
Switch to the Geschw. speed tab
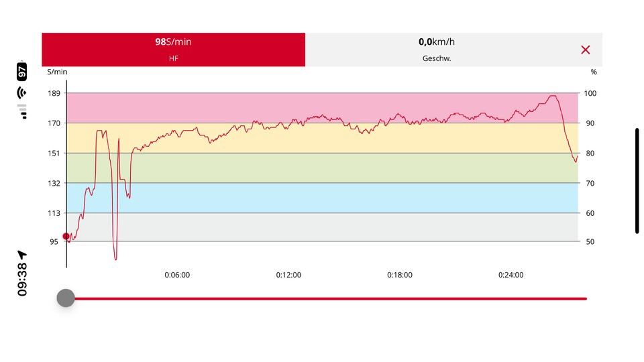[437, 50]
